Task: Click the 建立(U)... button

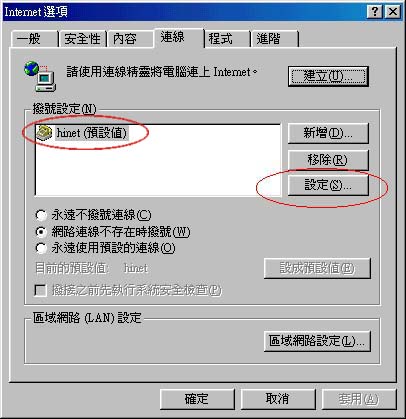Action: pos(328,77)
